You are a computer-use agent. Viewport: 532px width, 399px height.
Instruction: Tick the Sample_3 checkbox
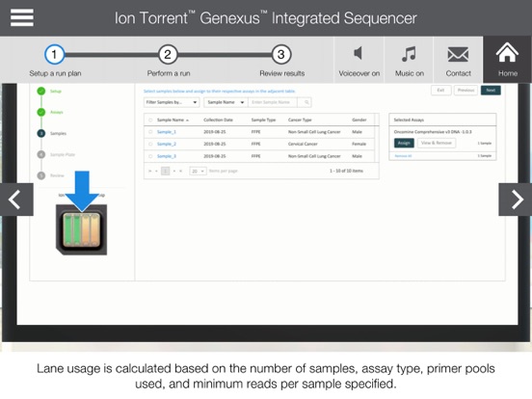pos(150,156)
